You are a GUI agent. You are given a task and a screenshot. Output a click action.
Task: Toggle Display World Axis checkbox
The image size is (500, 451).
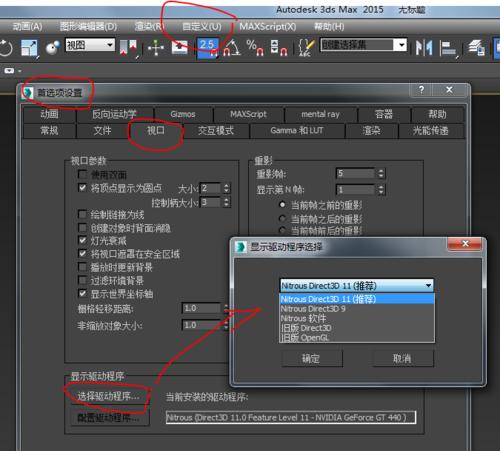[82, 293]
